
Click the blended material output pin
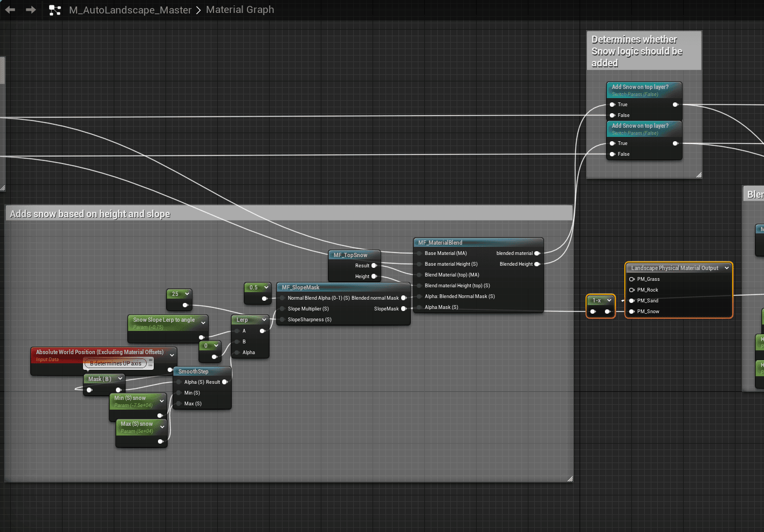[537, 253]
